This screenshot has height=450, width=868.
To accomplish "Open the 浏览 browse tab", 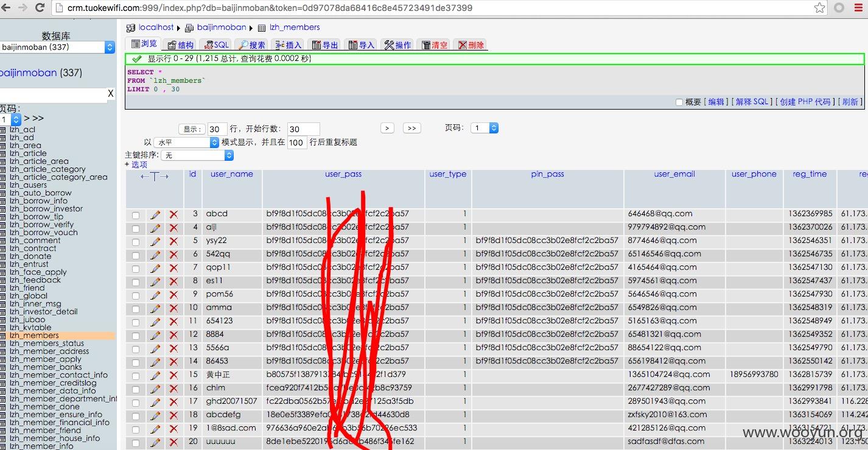I will point(144,44).
